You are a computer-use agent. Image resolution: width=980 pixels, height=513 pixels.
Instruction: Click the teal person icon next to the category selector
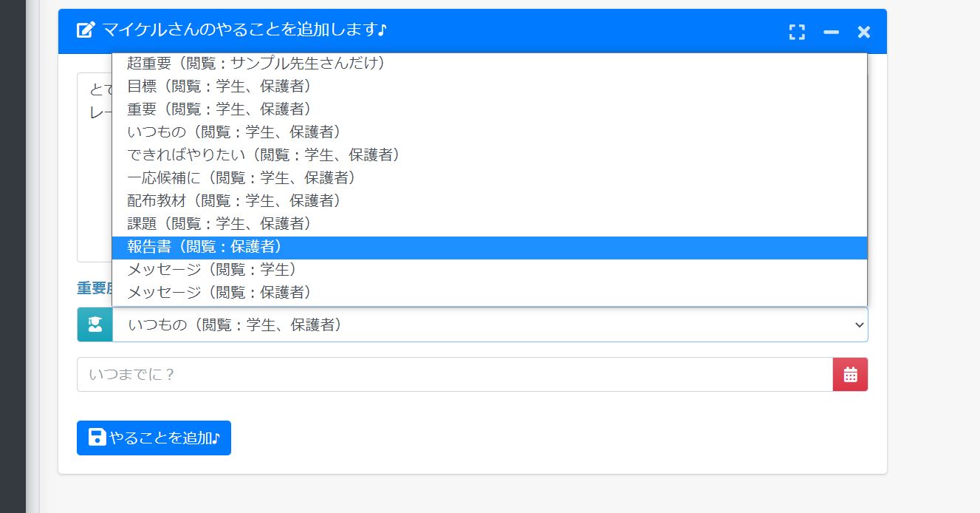[93, 324]
